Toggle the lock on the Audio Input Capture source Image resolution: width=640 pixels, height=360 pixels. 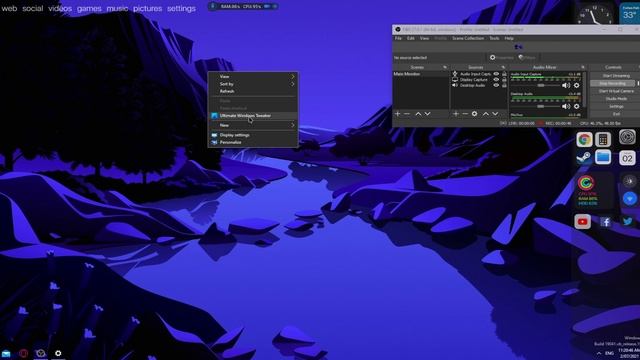(x=504, y=74)
